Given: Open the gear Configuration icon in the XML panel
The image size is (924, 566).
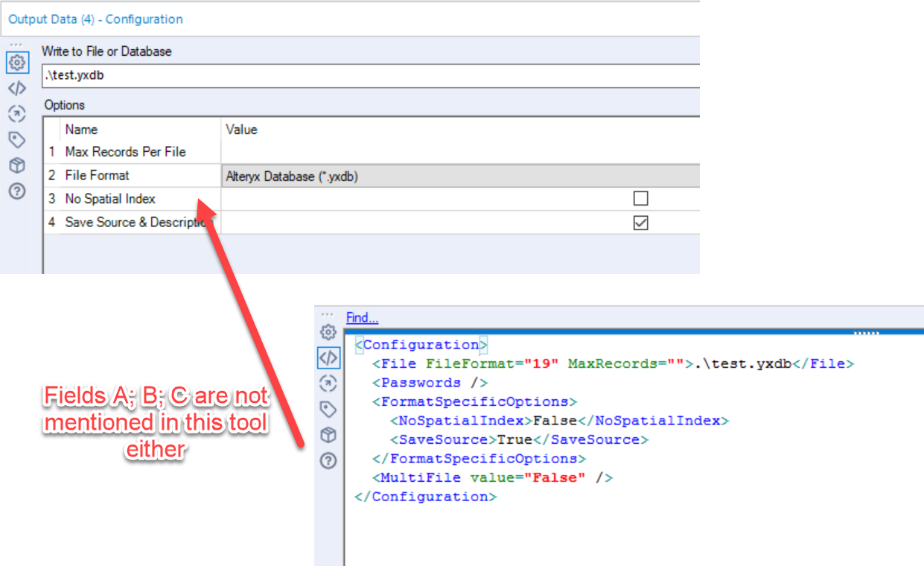Looking at the screenshot, I should tap(328, 333).
